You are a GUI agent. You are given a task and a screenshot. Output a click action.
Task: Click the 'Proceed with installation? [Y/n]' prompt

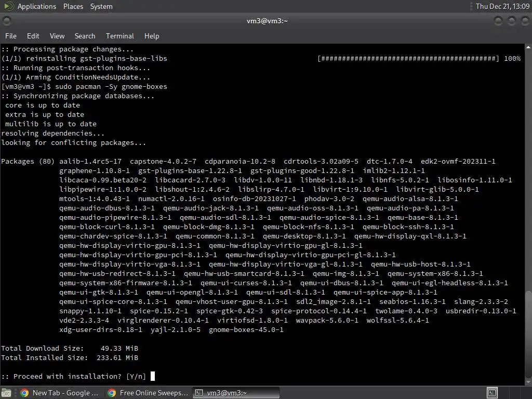(73, 376)
